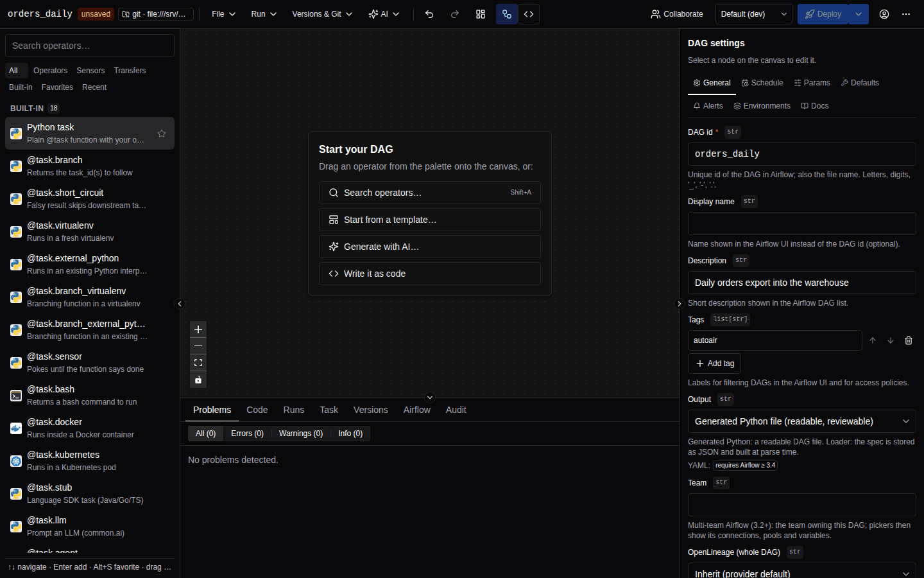Image resolution: width=924 pixels, height=578 pixels.
Task: Click the redo arrow in the toolbar
Action: coord(455,14)
